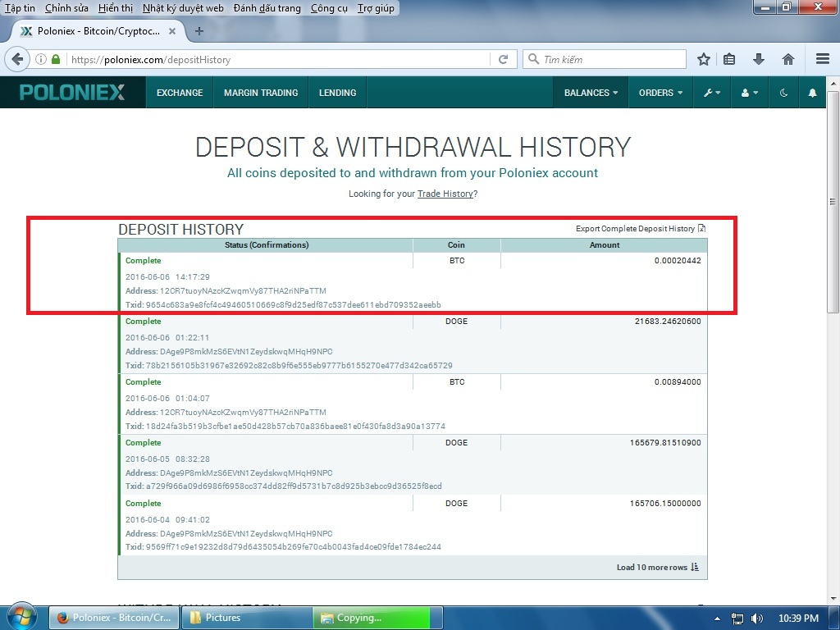Click Load 10 more rows
This screenshot has width=840, height=630.
[x=652, y=567]
